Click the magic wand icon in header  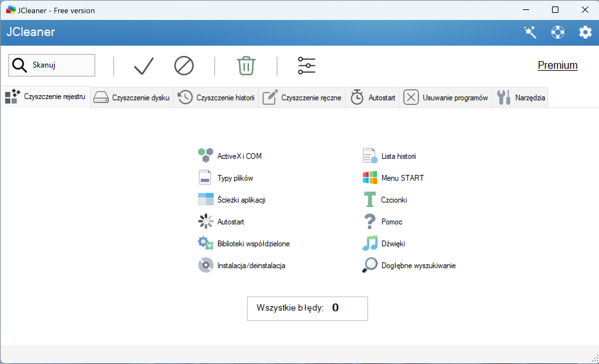(x=530, y=32)
